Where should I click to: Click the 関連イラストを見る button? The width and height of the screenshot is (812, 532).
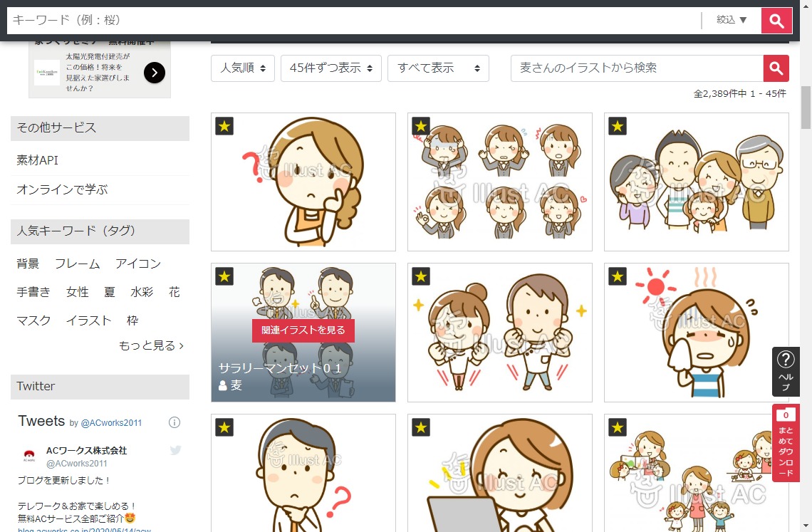click(303, 330)
